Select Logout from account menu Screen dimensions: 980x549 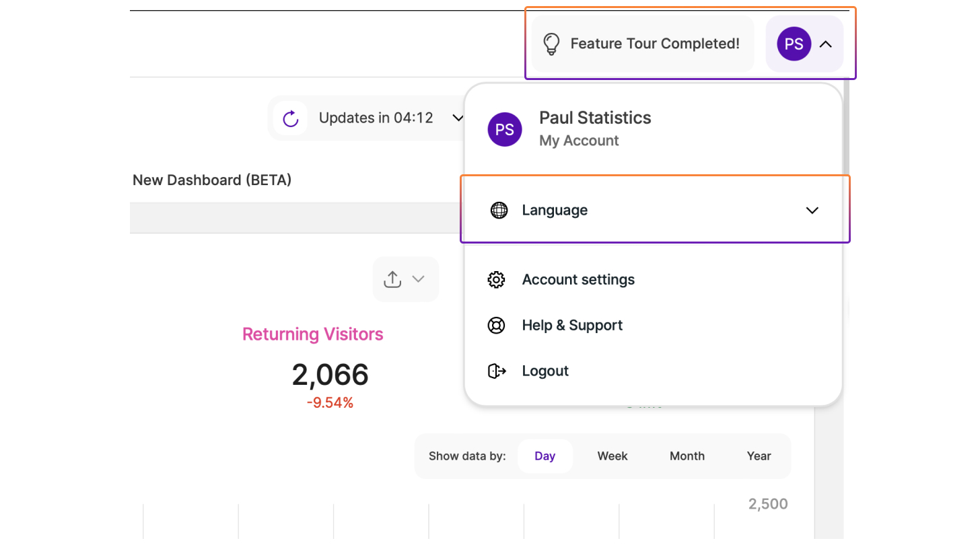point(545,371)
